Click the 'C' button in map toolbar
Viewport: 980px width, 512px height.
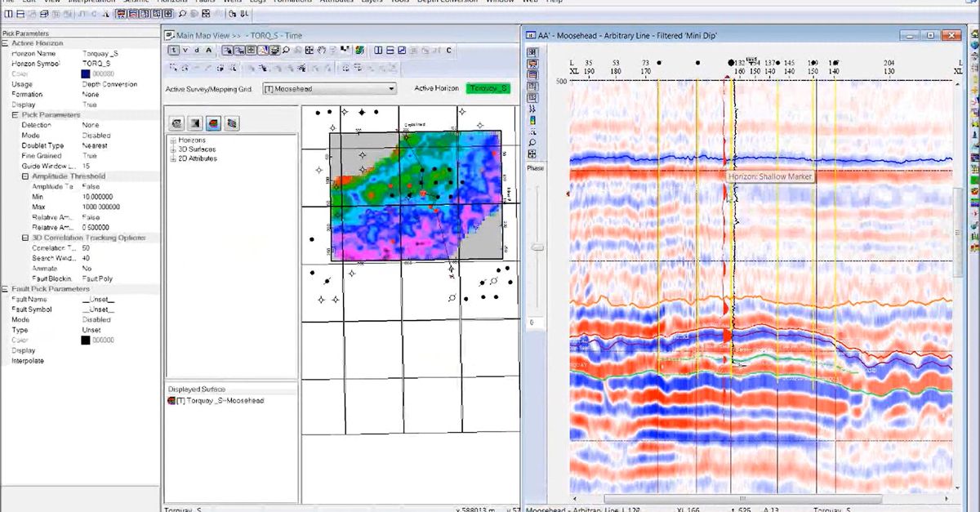(448, 51)
